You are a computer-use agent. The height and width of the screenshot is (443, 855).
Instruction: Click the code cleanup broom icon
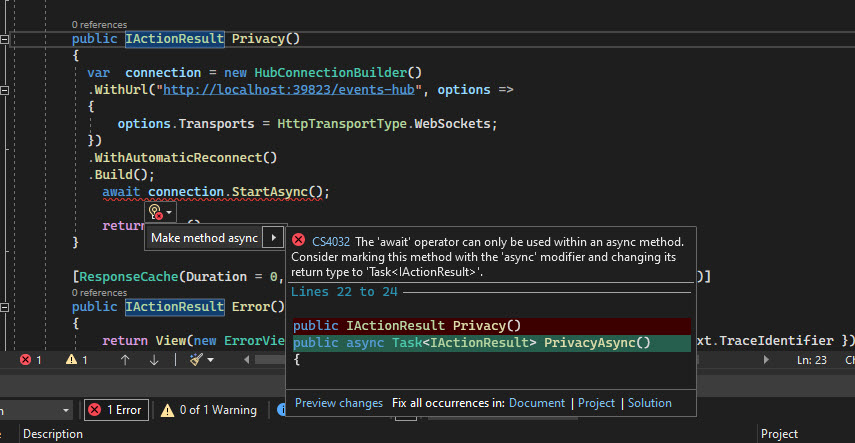(x=197, y=360)
